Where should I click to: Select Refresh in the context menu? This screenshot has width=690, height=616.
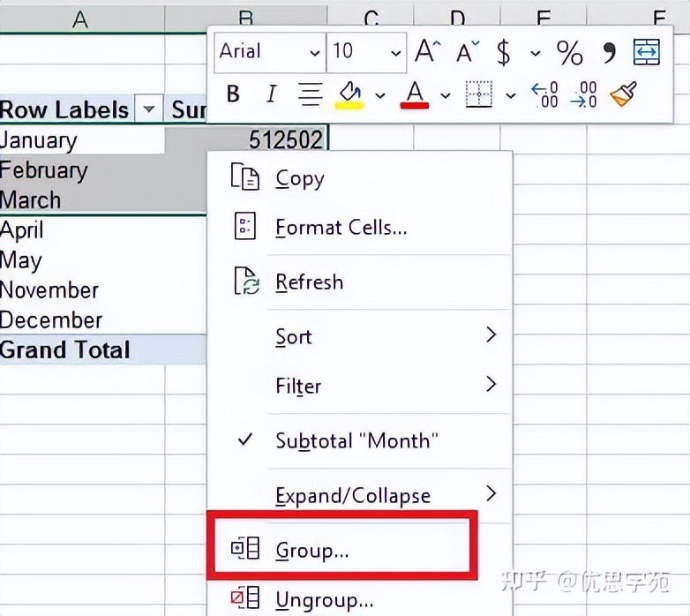[x=359, y=282]
